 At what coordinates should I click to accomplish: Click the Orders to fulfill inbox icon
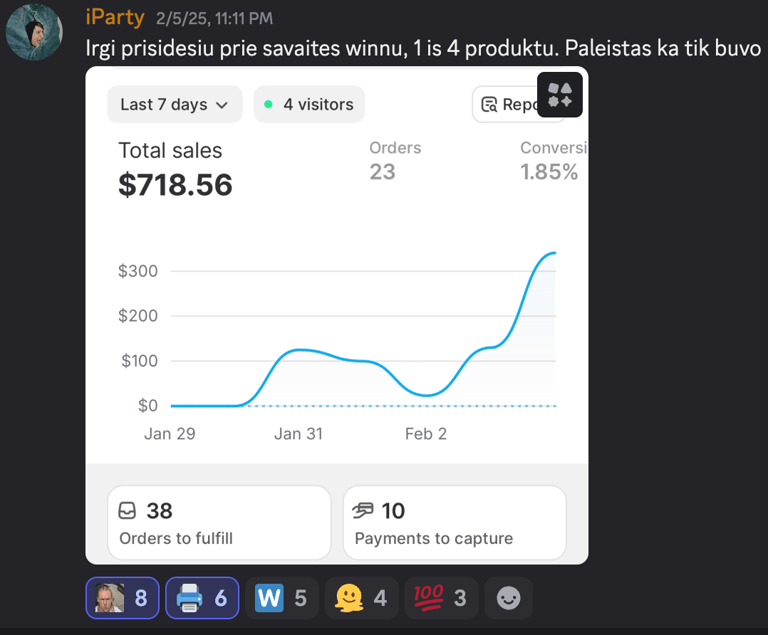[128, 511]
